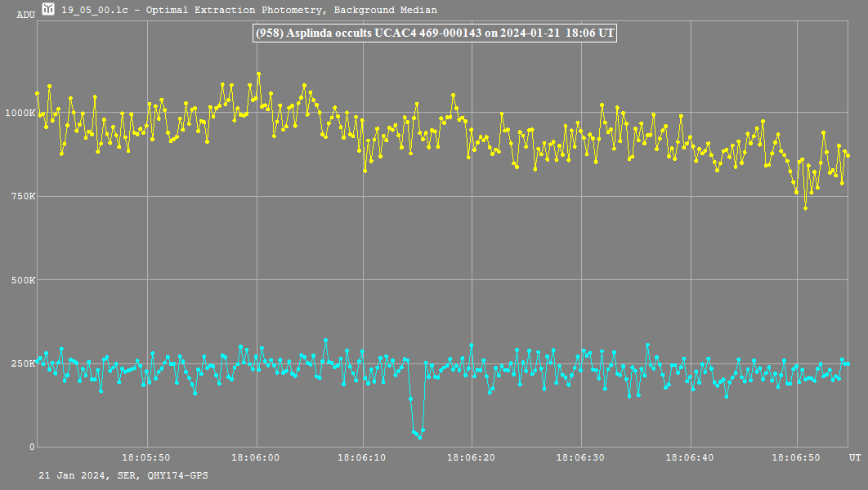Screen dimensions: 868x490
Task: Select the 18:06:40 time tick label
Action: [691, 458]
